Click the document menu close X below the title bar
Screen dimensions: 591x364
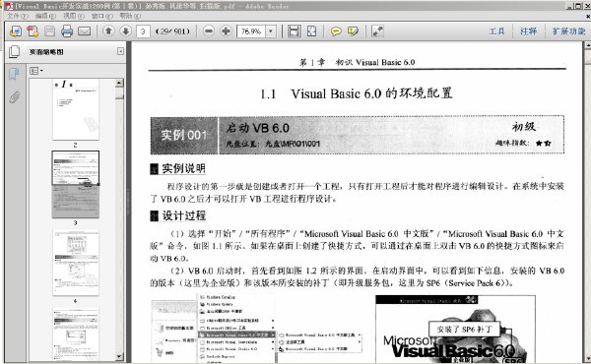[587, 16]
